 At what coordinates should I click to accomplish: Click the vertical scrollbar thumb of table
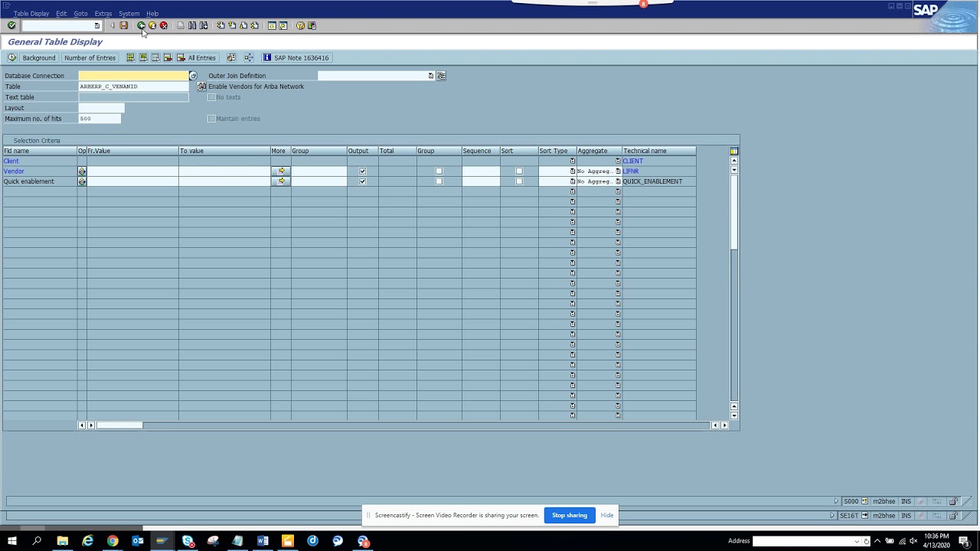(x=734, y=211)
